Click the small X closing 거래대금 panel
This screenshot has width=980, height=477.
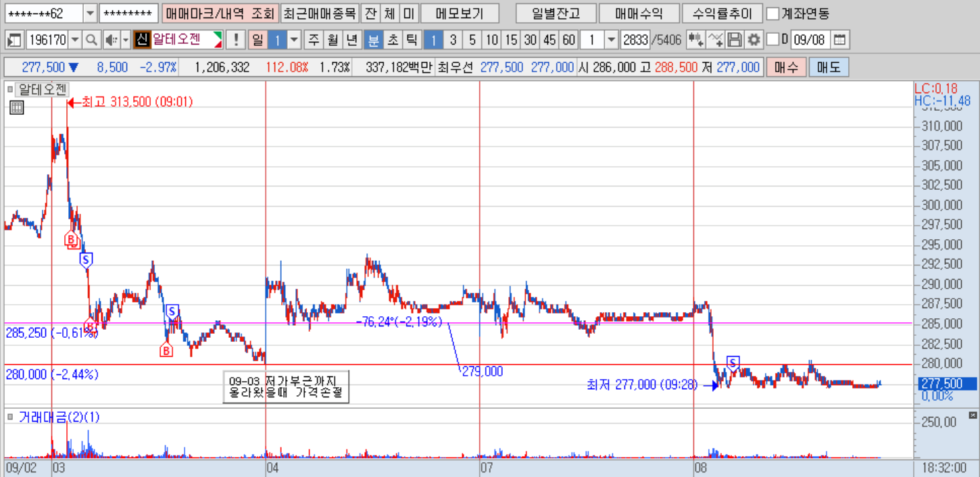click(973, 414)
